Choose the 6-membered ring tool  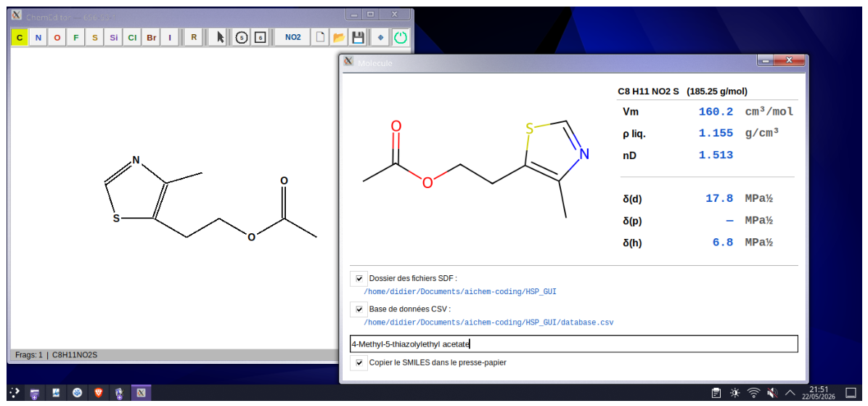click(260, 38)
